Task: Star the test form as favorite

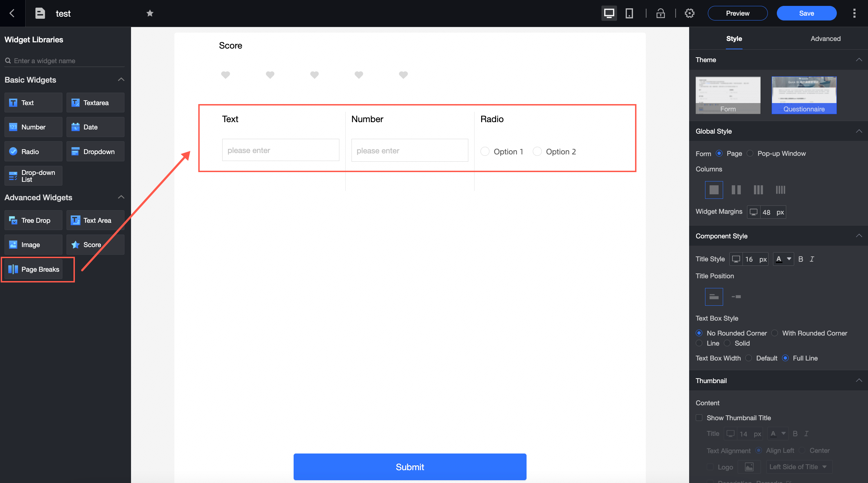Action: (x=150, y=13)
